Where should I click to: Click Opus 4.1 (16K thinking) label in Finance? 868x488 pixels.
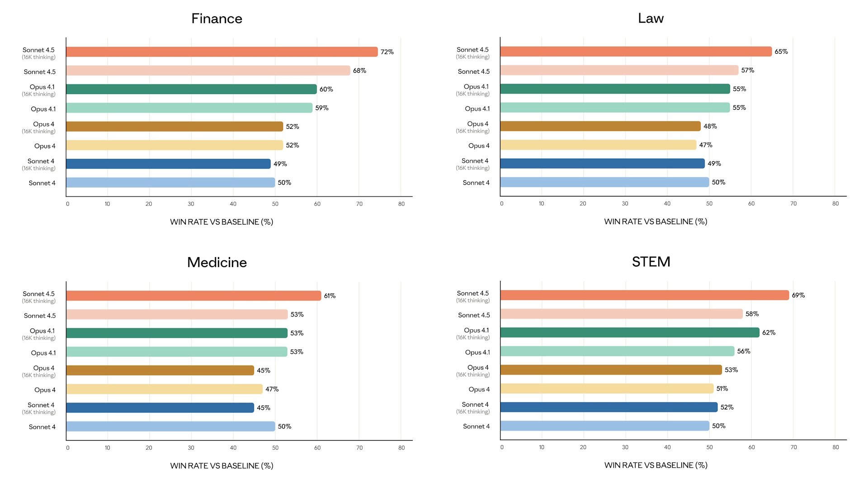(x=39, y=90)
